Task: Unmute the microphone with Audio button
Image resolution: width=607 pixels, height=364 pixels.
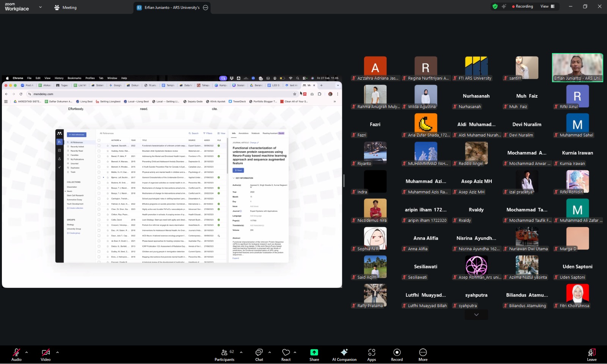Action: coord(16,355)
